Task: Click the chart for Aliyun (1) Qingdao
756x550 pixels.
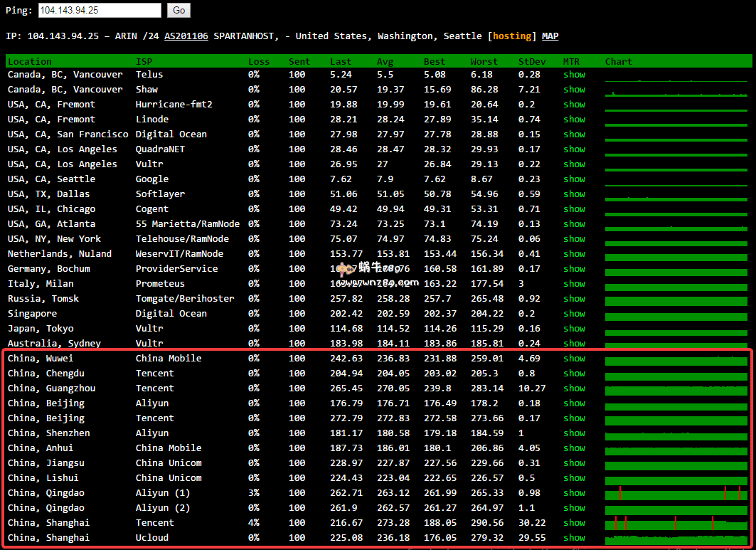Action: click(676, 492)
